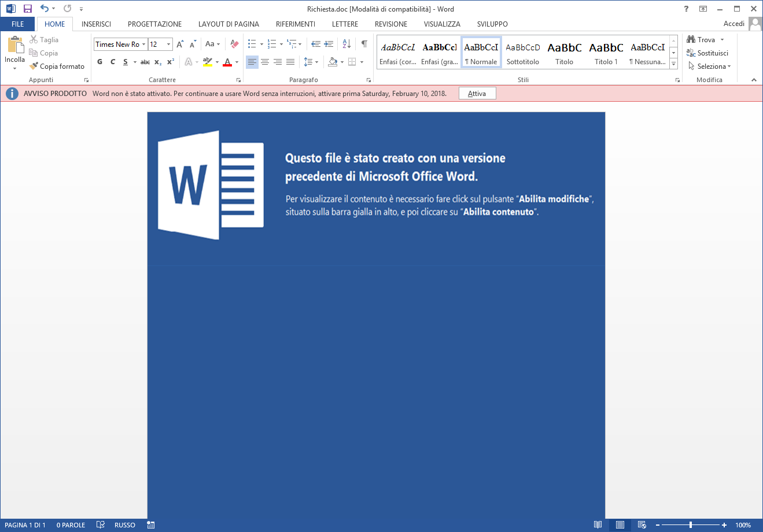763x532 pixels.
Task: Switch to the INSERISCI tab
Action: (96, 24)
